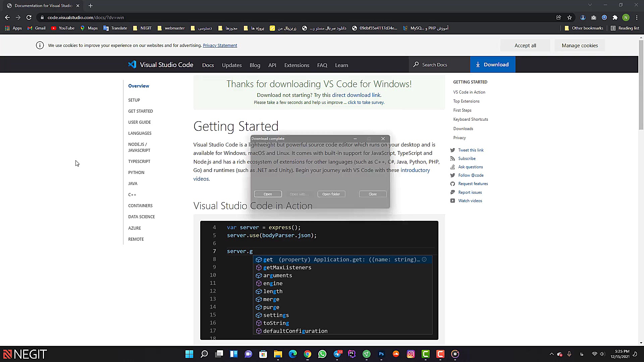The height and width of the screenshot is (362, 644).
Task: Click the Subscribe RSS feed icon
Action: click(x=452, y=158)
